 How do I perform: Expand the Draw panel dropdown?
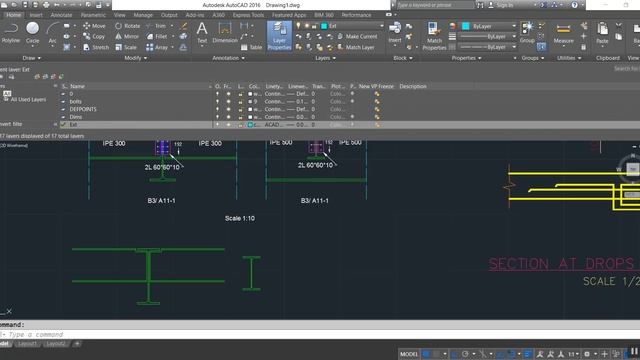click(31, 58)
